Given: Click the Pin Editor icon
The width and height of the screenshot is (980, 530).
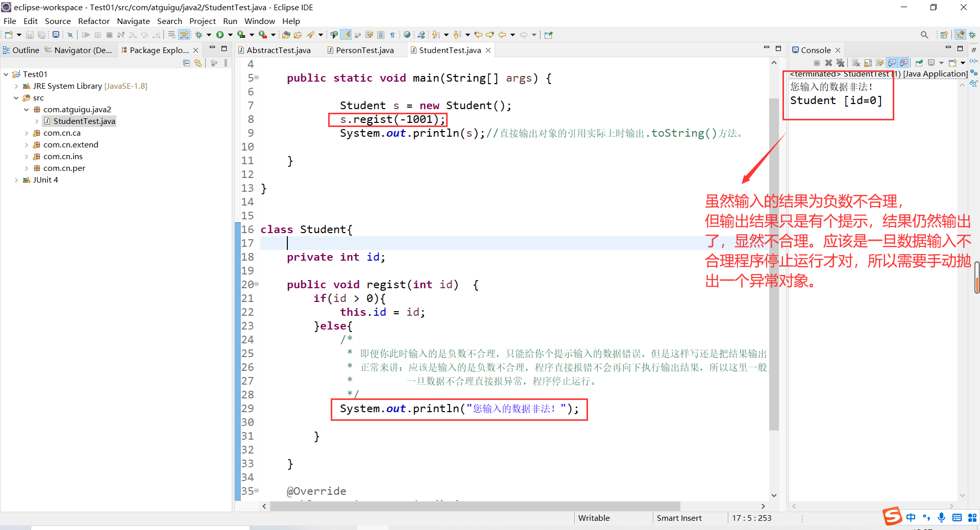Looking at the screenshot, I should [549, 35].
